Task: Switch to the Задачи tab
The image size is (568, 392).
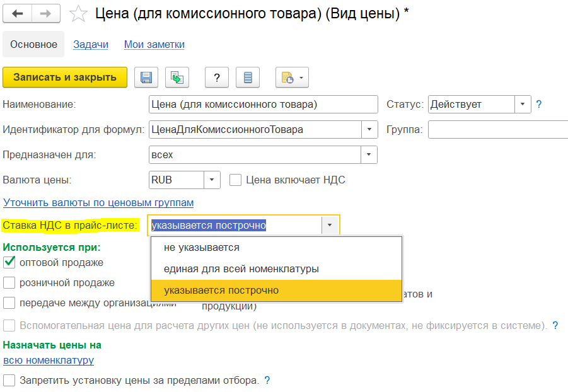Action: coord(91,44)
